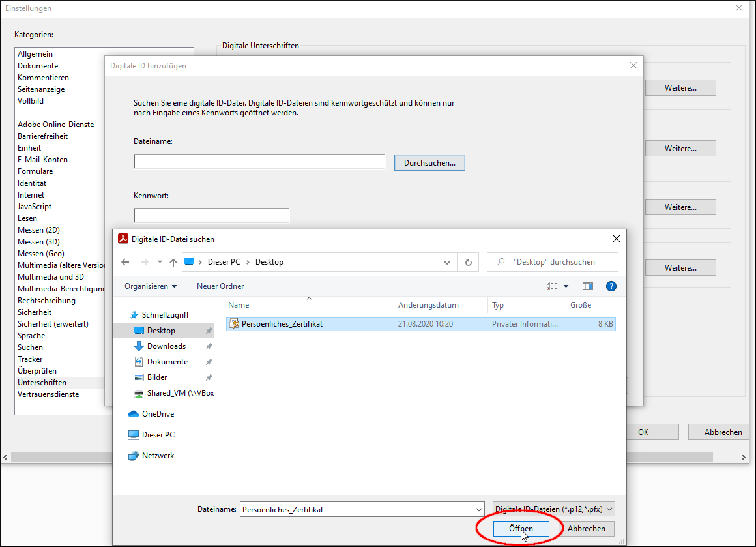Refresh the Desktop folder listing
756x547 pixels.
(x=468, y=262)
